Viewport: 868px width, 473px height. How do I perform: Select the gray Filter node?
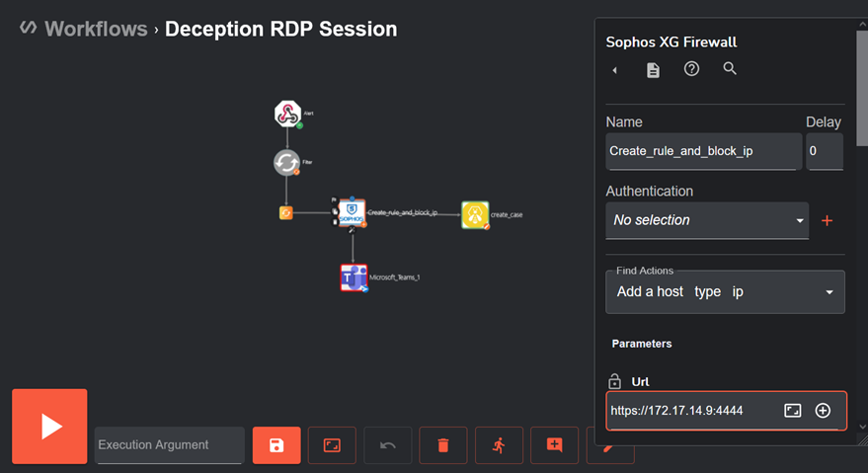(x=286, y=163)
